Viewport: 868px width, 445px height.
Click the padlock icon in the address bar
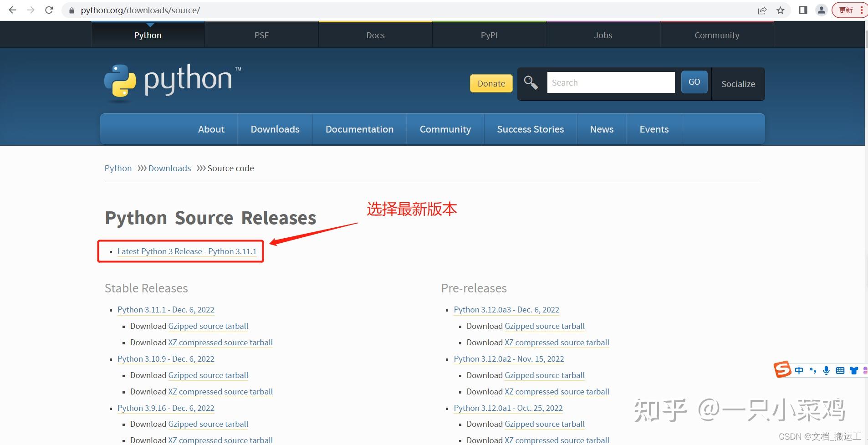71,10
